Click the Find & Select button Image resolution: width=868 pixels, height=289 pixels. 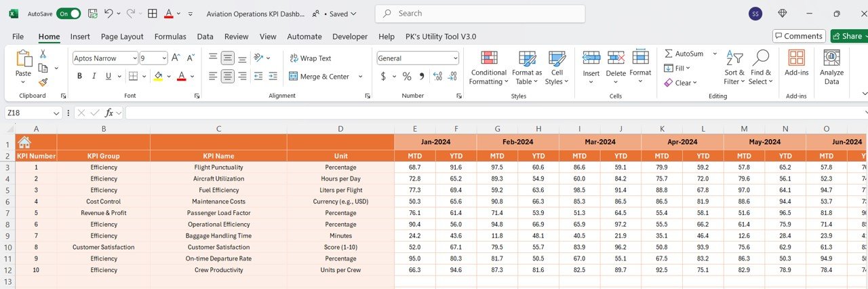click(760, 68)
